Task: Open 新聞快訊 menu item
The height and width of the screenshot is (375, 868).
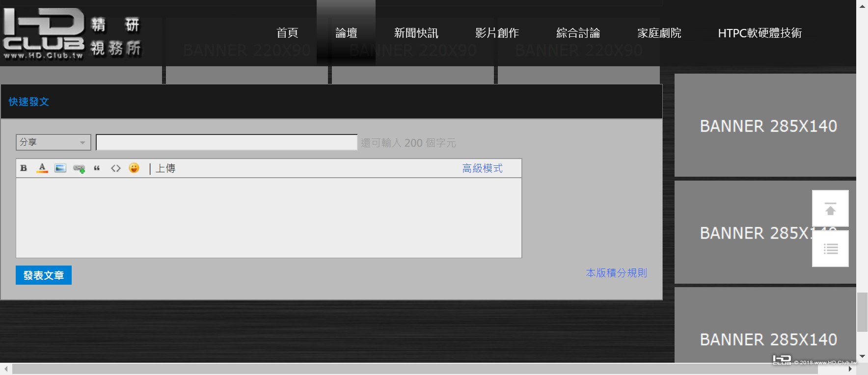Action: [x=416, y=33]
